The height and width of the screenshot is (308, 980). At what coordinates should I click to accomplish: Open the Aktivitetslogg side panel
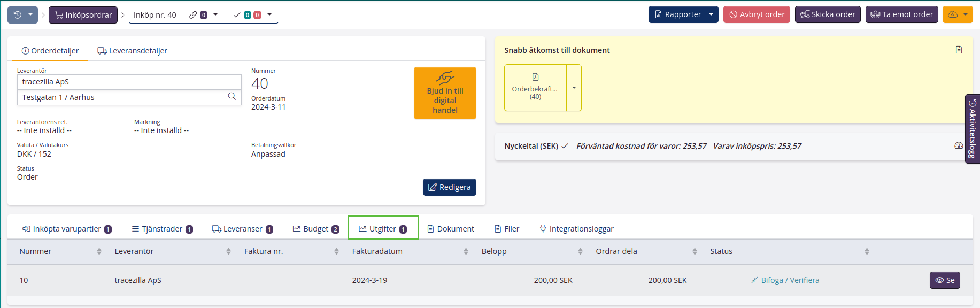coord(972,129)
